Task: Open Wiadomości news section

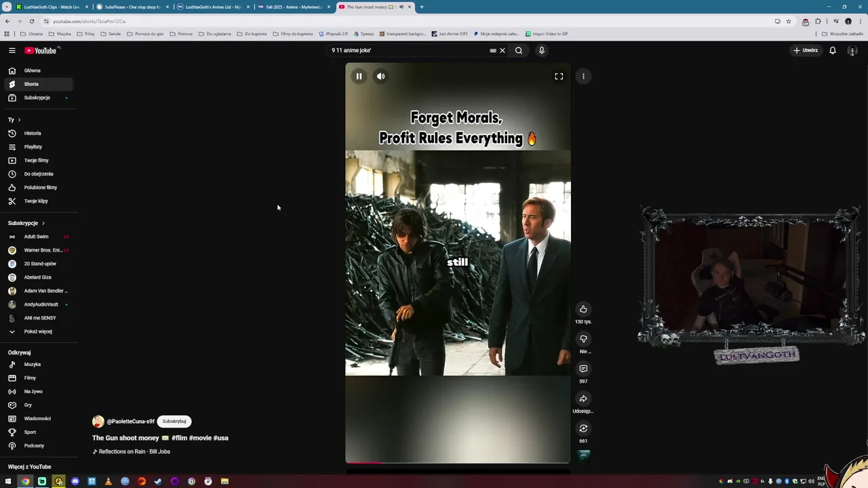Action: [x=39, y=418]
